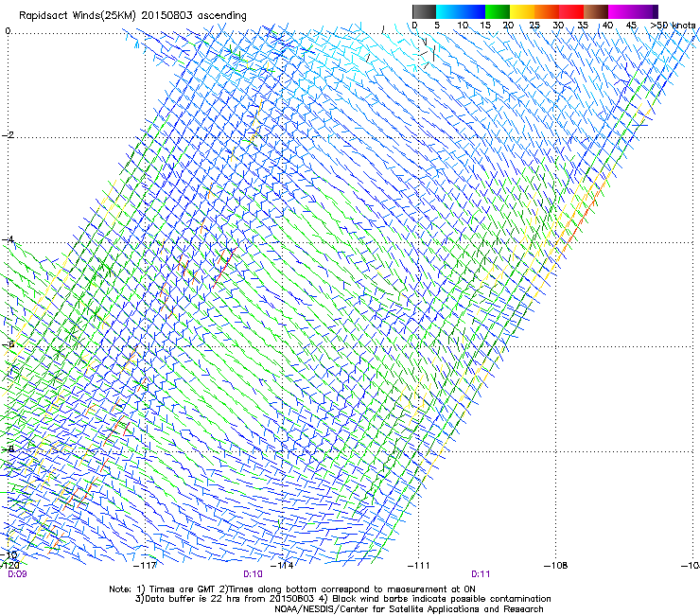
Task: Choose the yellow 20-25 knots legend segment
Action: coord(522,11)
